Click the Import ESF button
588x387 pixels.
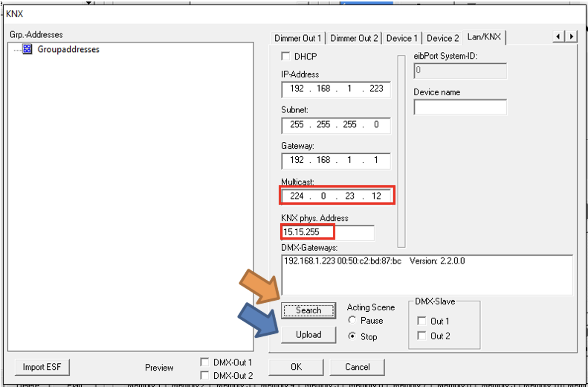tap(42, 367)
